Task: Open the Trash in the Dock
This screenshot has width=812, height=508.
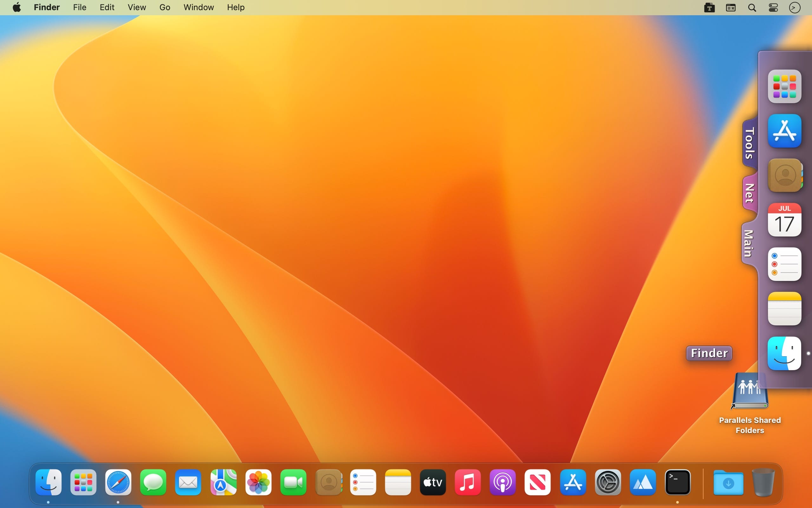Action: 763,482
